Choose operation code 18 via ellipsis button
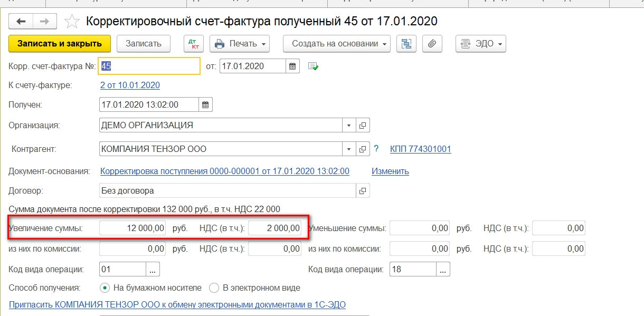 pos(443,270)
